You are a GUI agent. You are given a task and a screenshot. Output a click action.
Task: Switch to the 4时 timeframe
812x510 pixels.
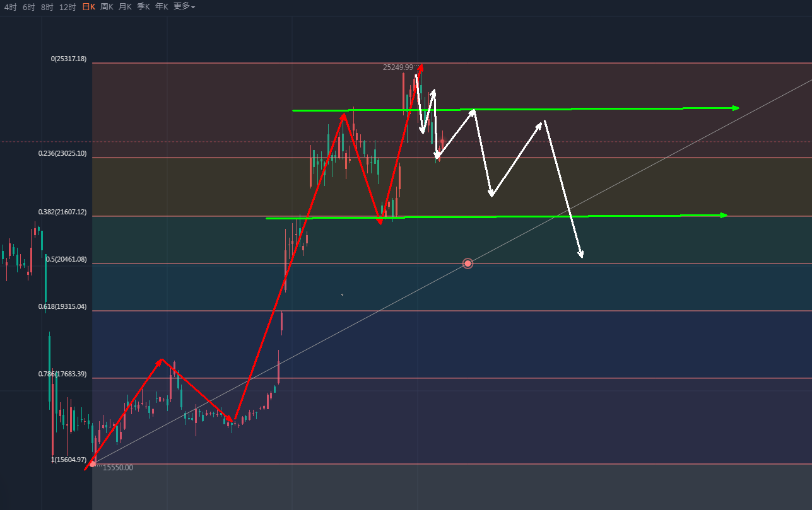click(10, 6)
